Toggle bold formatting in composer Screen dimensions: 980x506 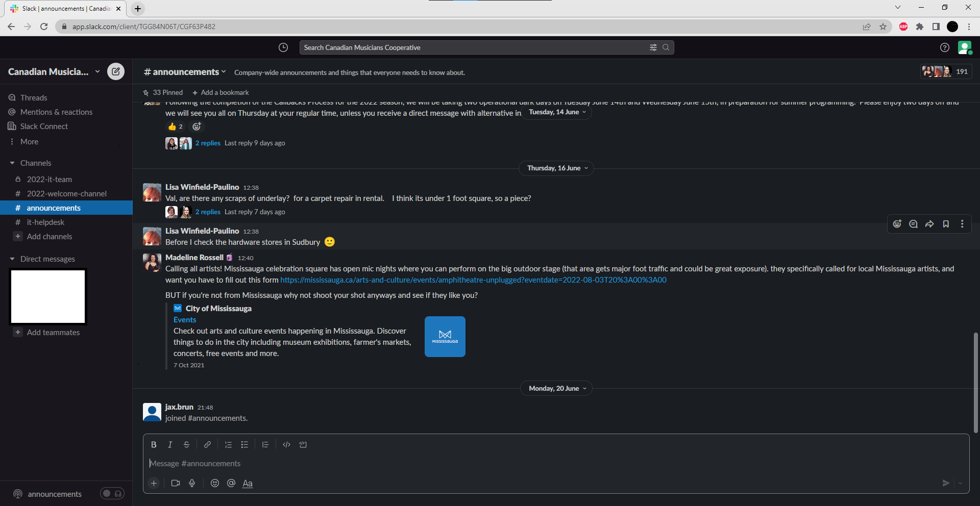(x=154, y=445)
